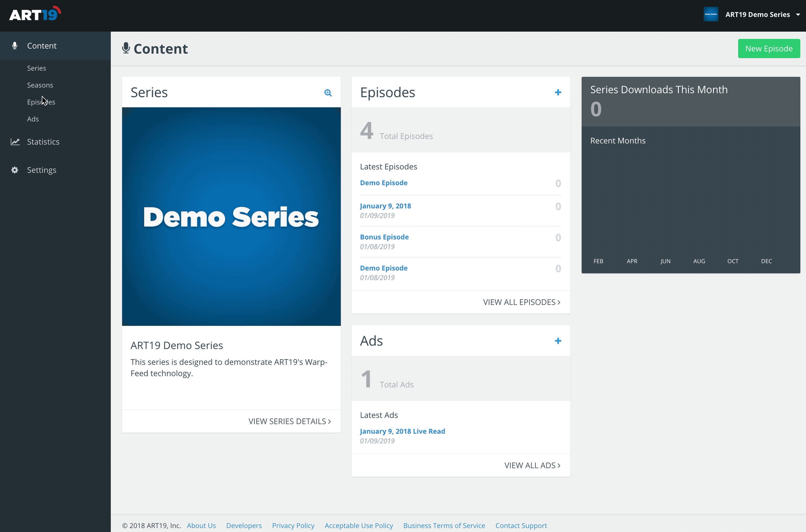Click the Statistics chart icon

click(15, 141)
